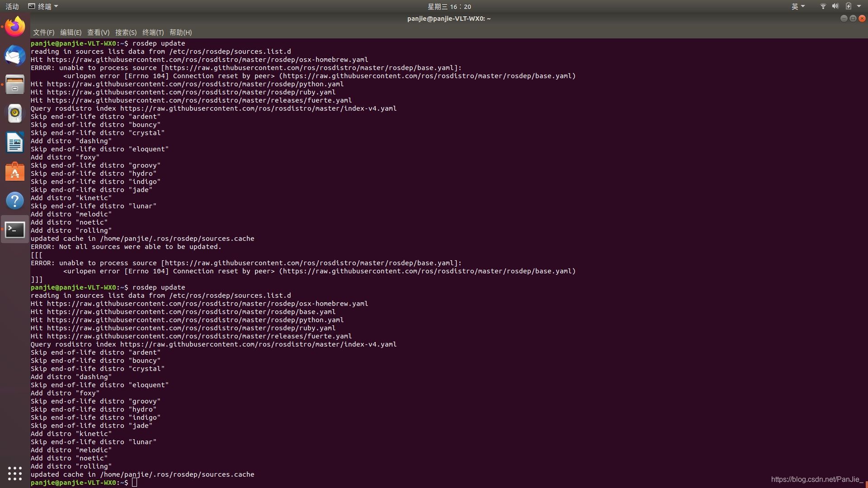Open Ubuntu Software store icon
The height and width of the screenshot is (488, 868).
click(15, 172)
